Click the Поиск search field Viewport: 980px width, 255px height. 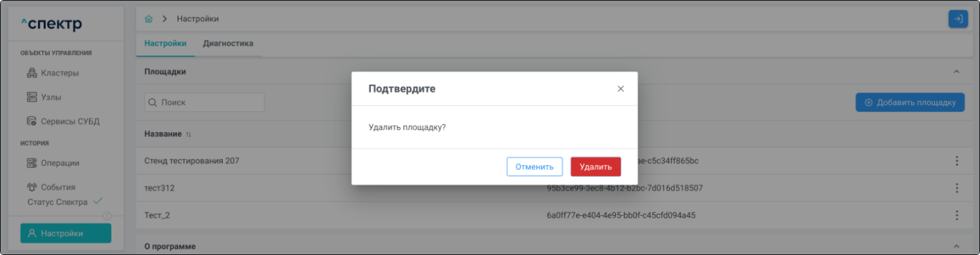(204, 102)
